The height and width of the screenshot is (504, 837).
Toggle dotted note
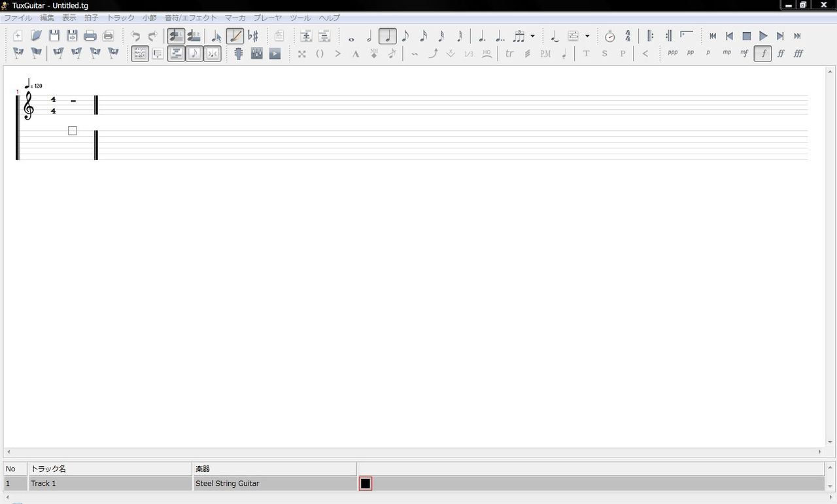(482, 36)
